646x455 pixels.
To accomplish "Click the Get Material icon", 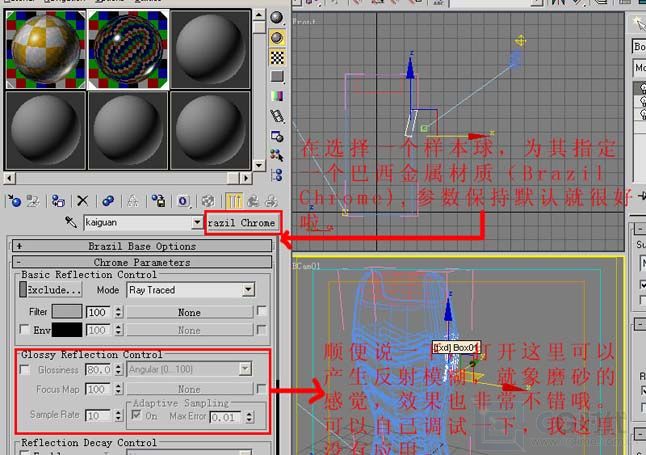I will pyautogui.click(x=14, y=201).
